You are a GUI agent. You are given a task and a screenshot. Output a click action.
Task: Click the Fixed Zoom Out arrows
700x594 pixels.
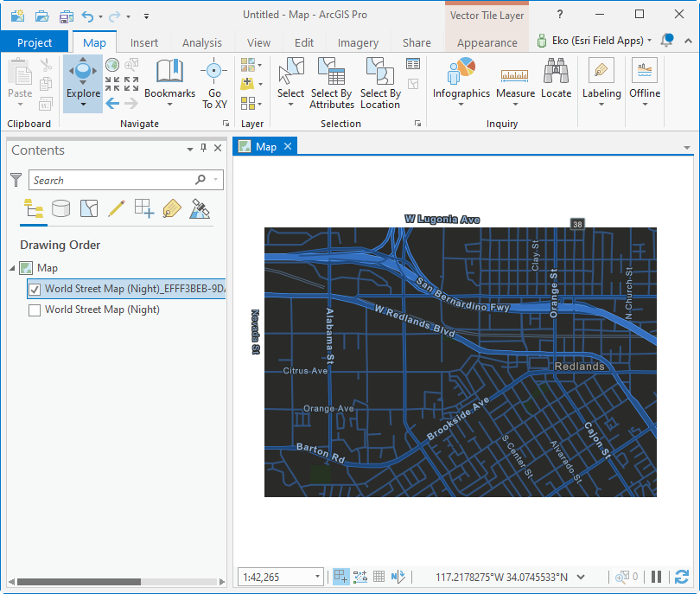(x=131, y=84)
